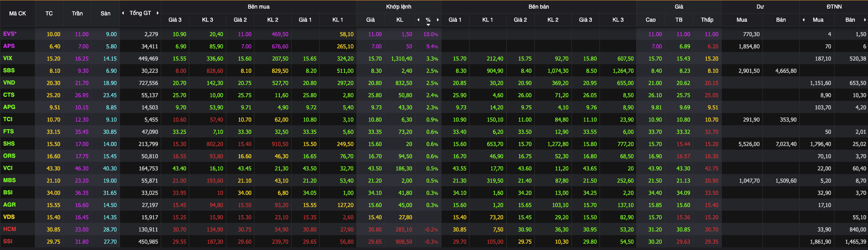Click SSI ĐTNN Mua value 1,861,90

820,242
